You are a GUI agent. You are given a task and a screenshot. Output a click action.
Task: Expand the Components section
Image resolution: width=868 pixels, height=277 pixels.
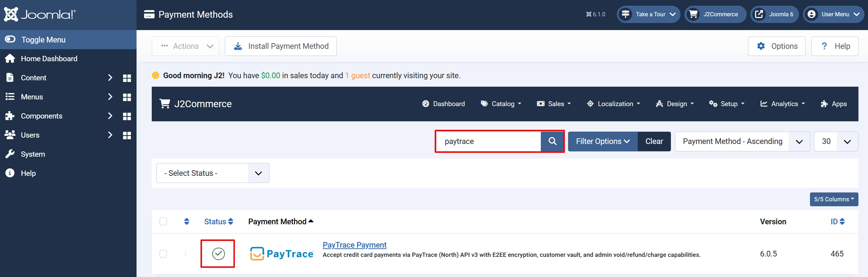click(110, 116)
